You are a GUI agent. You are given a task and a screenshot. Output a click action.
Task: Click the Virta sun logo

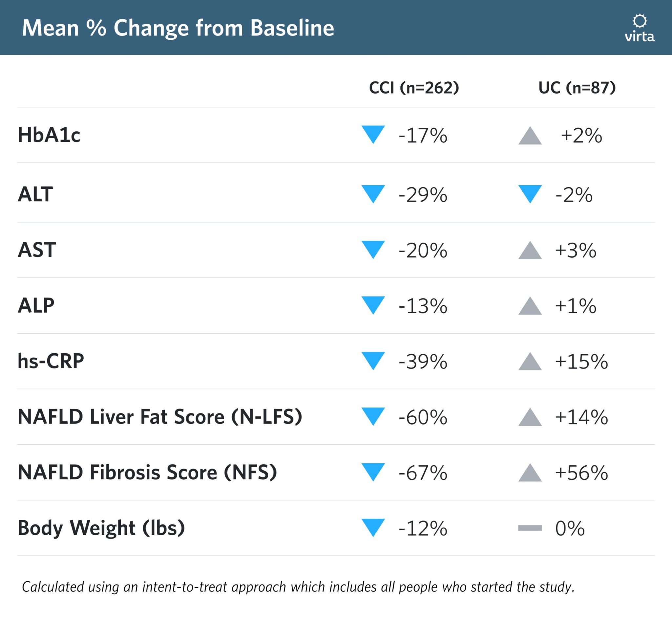(x=639, y=21)
